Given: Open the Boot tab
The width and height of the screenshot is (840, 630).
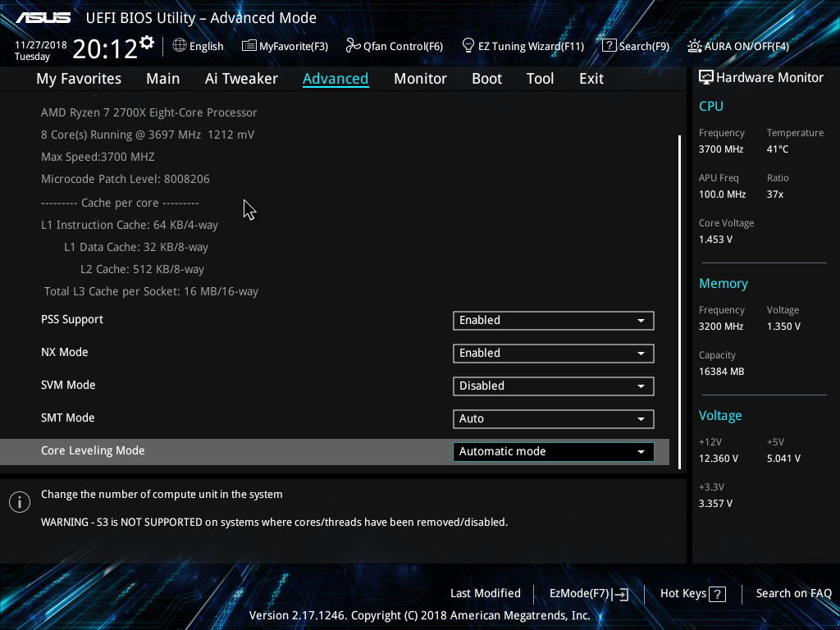Looking at the screenshot, I should (x=486, y=79).
